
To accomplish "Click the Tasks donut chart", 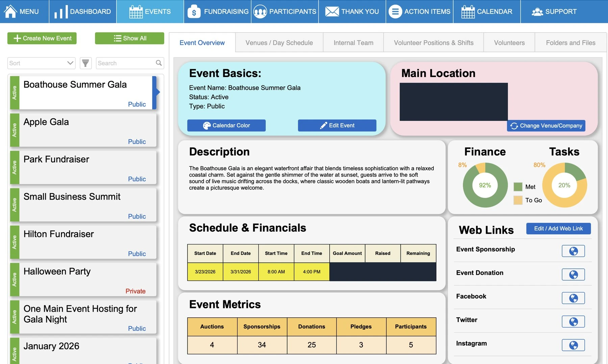I will coord(564,185).
